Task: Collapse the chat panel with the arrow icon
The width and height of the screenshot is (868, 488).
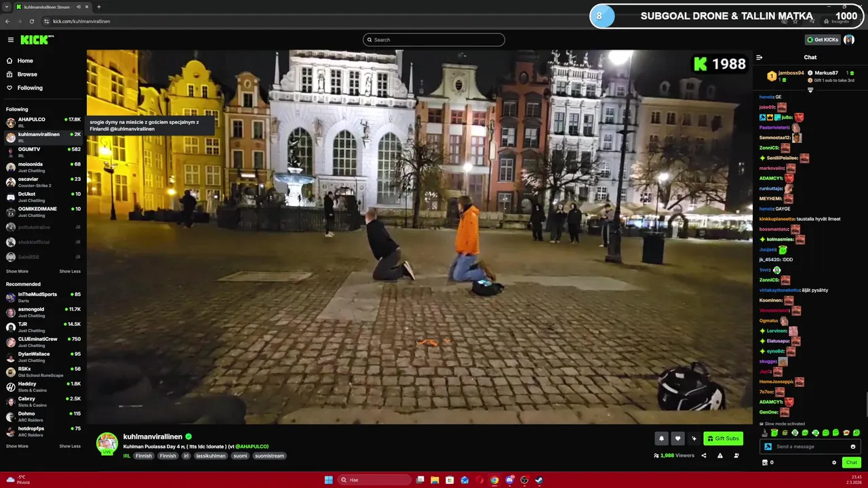Action: (759, 58)
